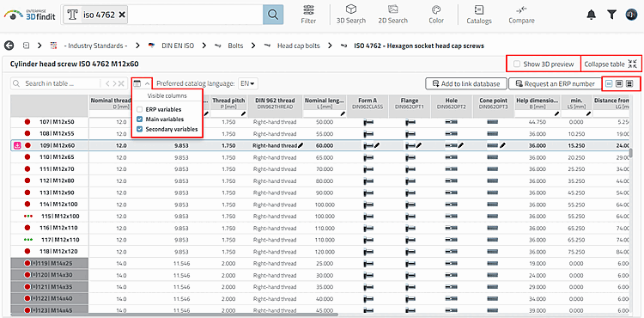Select the compact row density icon
Image resolution: width=644 pixels, height=318 pixels.
pyautogui.click(x=609, y=84)
